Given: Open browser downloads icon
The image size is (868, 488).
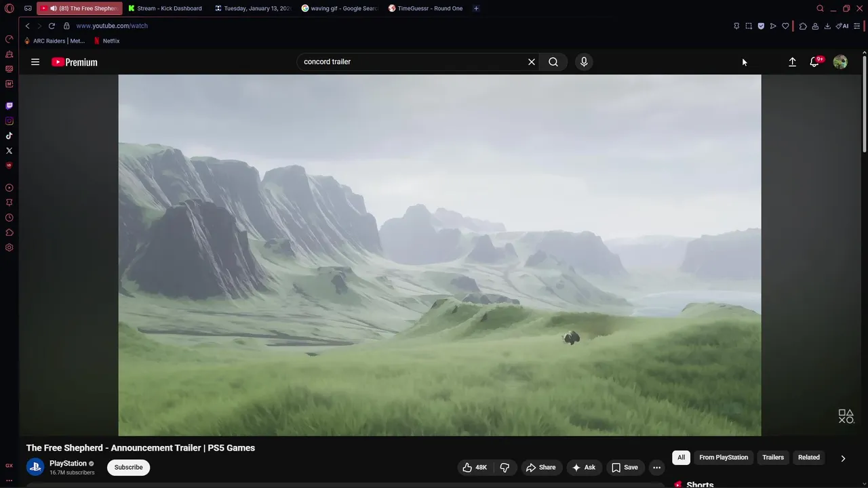Looking at the screenshot, I should click(827, 26).
